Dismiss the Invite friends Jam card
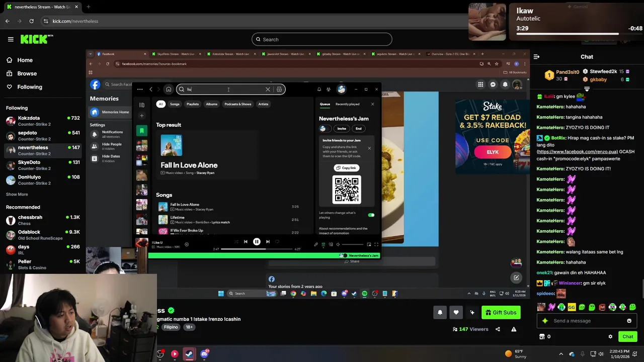644x362 pixels. pyautogui.click(x=369, y=148)
